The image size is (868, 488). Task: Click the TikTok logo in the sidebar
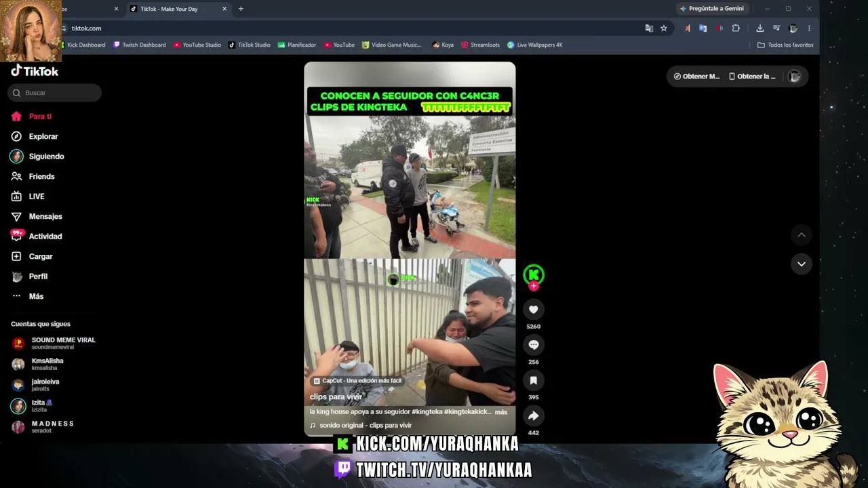coord(35,71)
